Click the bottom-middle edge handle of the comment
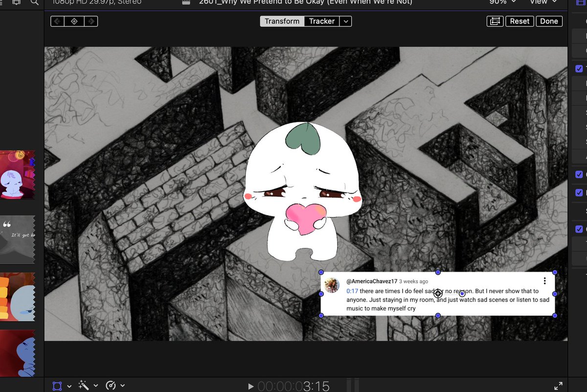 click(x=438, y=316)
